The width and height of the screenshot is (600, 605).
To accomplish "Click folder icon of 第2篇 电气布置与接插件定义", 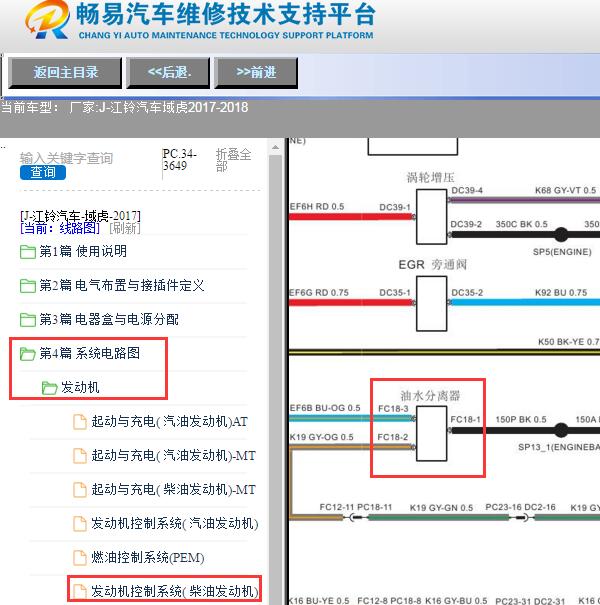I will (x=28, y=286).
